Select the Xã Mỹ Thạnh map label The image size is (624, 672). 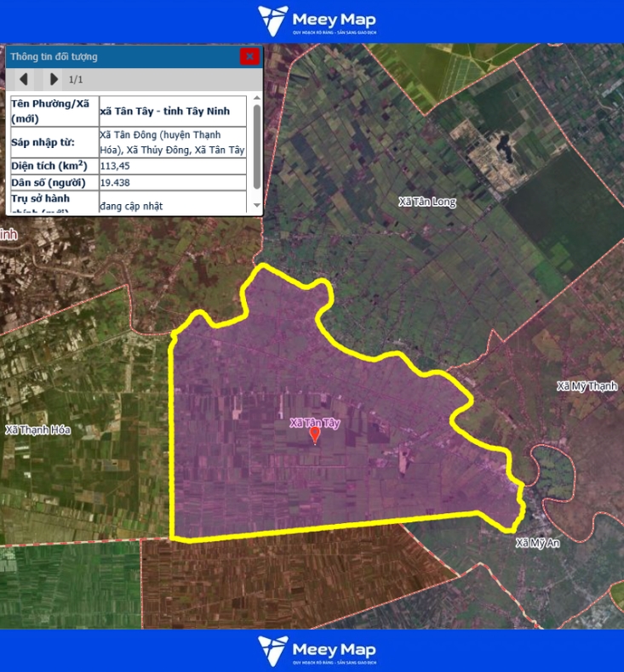click(586, 386)
